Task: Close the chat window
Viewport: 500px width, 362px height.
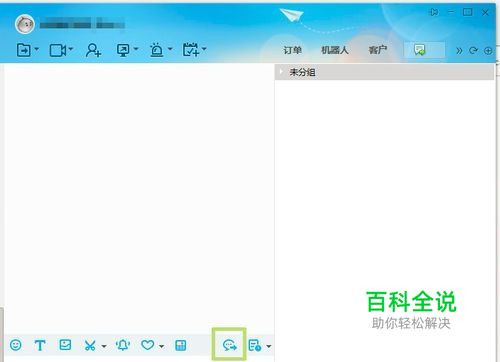Action: [485, 13]
